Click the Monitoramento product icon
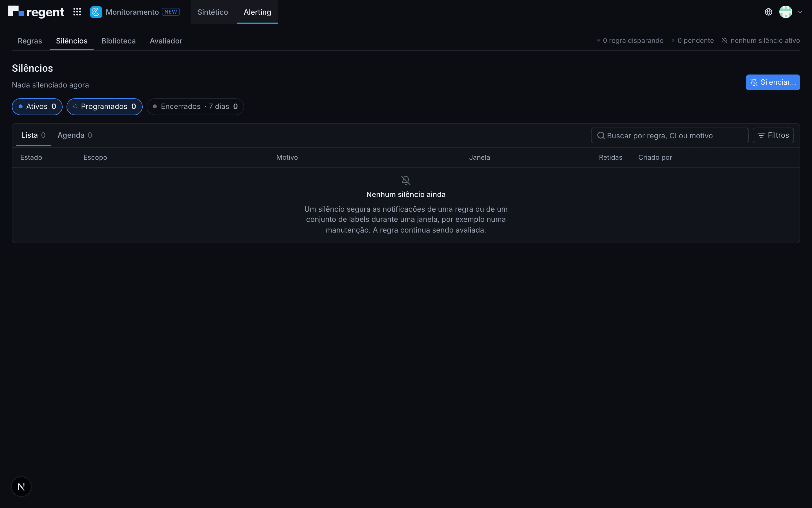Screen dimensions: 812x508 96,12
